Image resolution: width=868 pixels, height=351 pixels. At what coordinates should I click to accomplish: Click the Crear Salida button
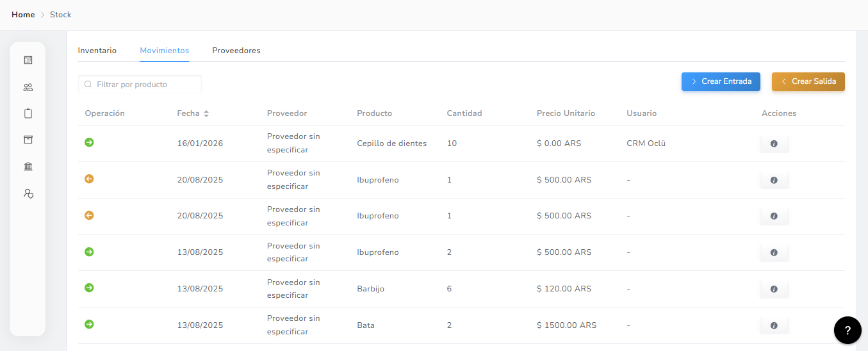[808, 81]
